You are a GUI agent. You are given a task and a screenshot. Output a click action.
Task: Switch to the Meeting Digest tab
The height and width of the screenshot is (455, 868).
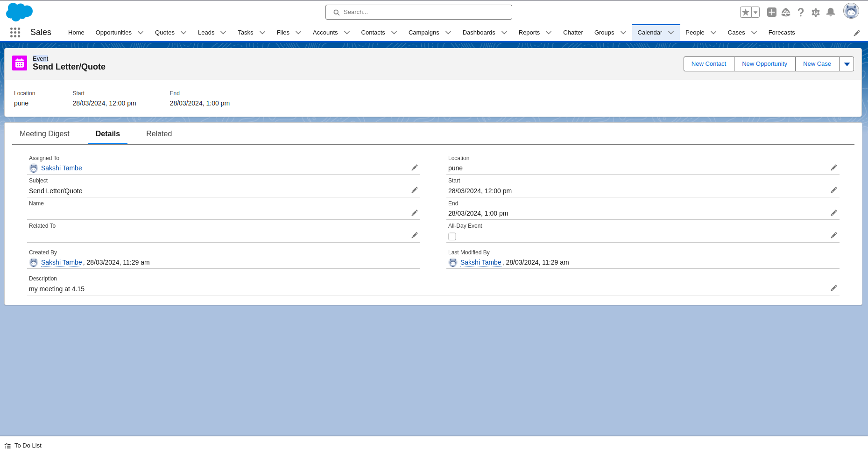click(x=44, y=134)
